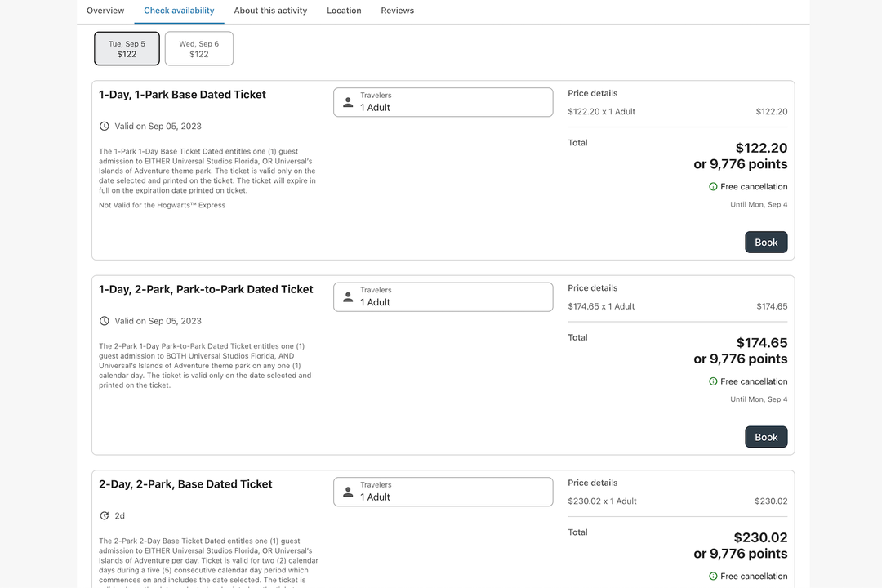Click the clock icon on Park-to-Park ticket
The height and width of the screenshot is (588, 882).
[105, 321]
